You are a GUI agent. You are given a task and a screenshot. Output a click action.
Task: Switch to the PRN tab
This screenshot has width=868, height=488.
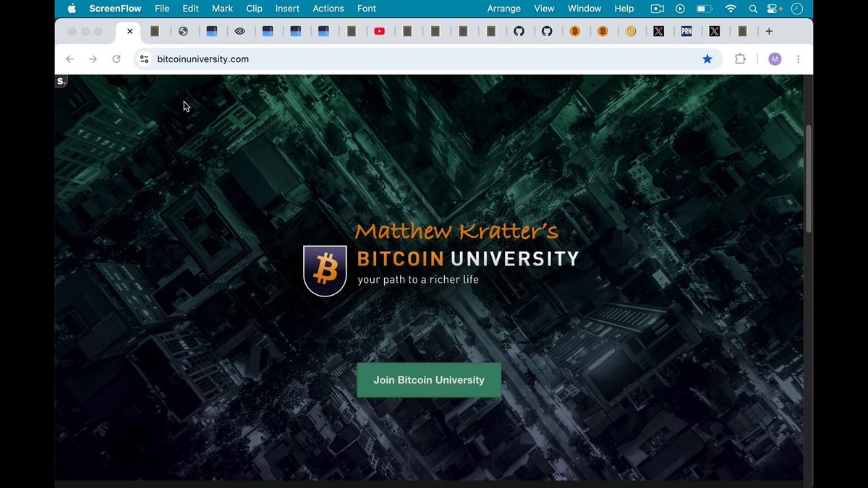686,31
